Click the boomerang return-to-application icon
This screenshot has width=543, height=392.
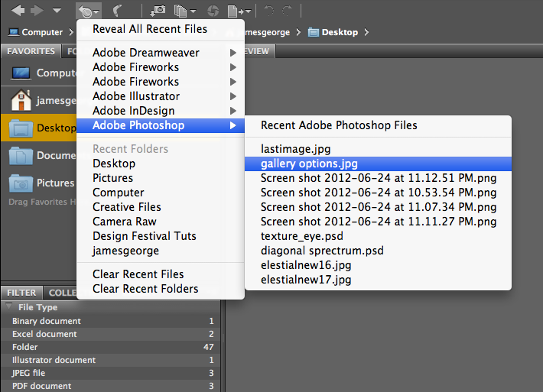(118, 11)
